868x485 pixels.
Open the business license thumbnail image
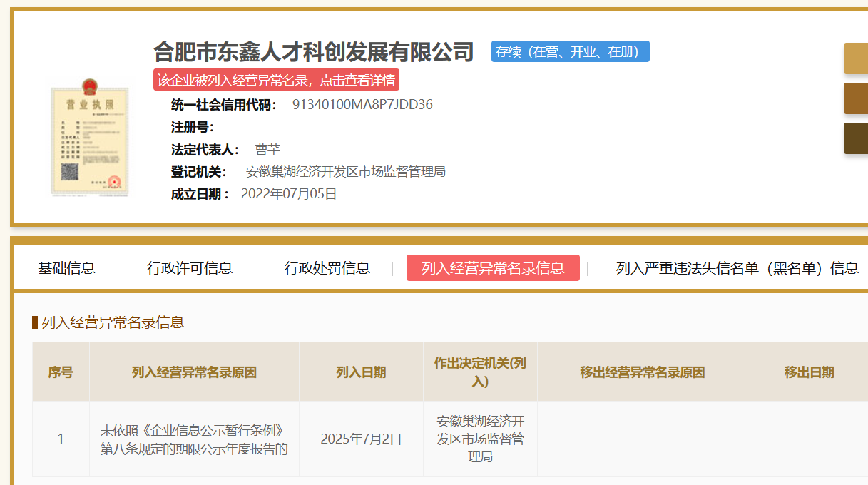point(90,138)
